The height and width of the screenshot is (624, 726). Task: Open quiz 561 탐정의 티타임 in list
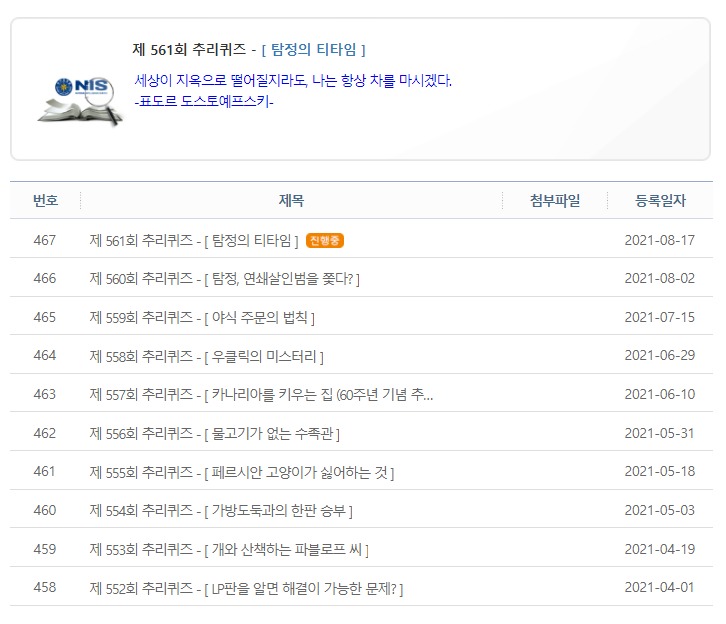pos(194,241)
